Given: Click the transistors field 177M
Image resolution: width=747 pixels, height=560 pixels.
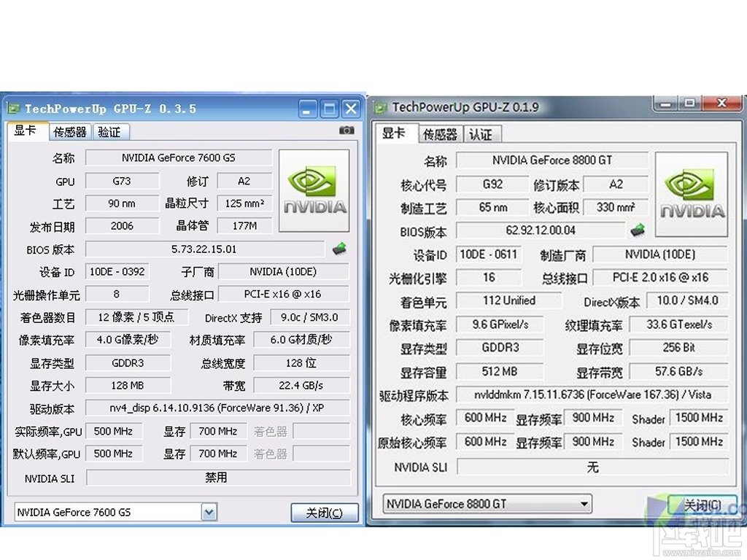Looking at the screenshot, I should point(244,226).
